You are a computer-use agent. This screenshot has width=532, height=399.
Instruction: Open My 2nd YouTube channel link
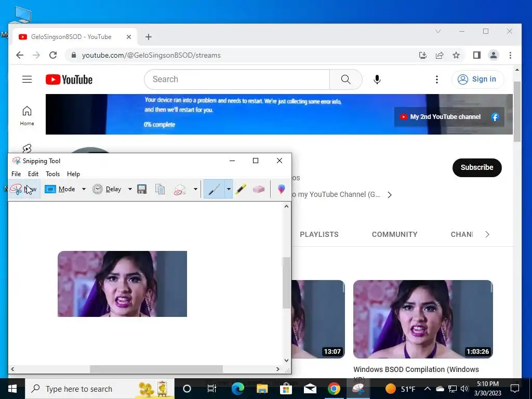[x=441, y=117]
